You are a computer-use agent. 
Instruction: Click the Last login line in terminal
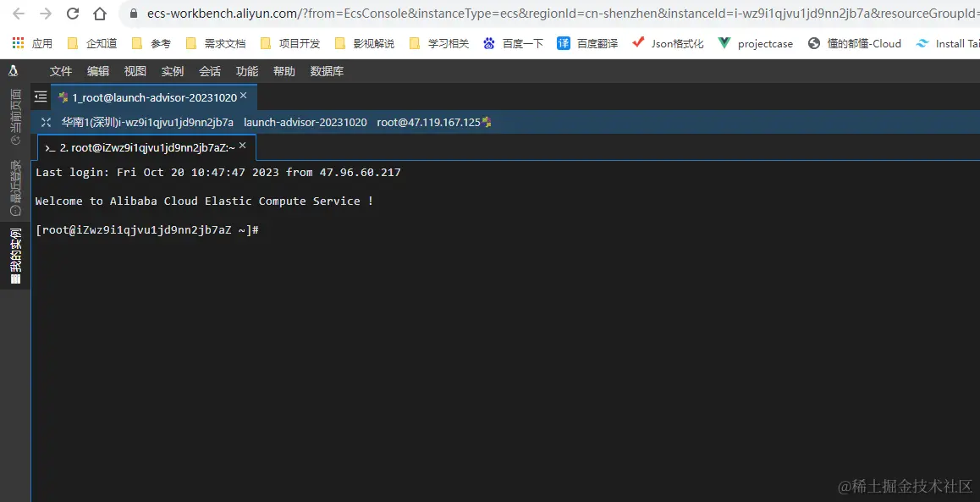coord(218,172)
